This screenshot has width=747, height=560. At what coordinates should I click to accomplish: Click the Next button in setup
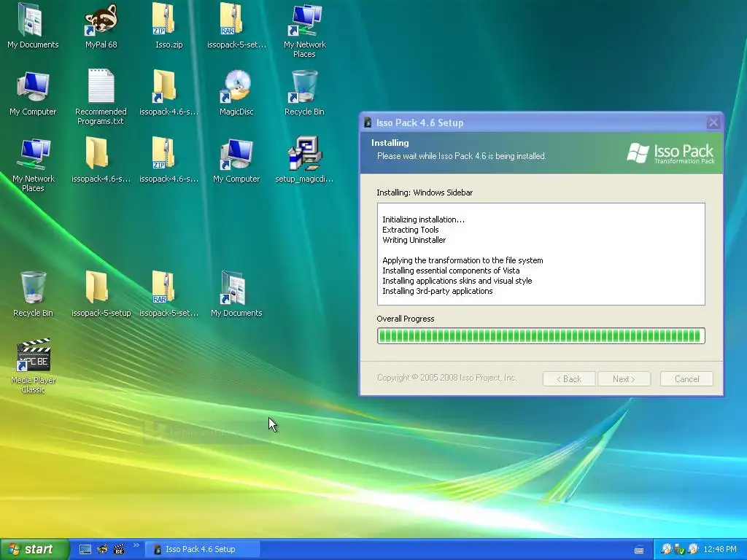point(624,379)
